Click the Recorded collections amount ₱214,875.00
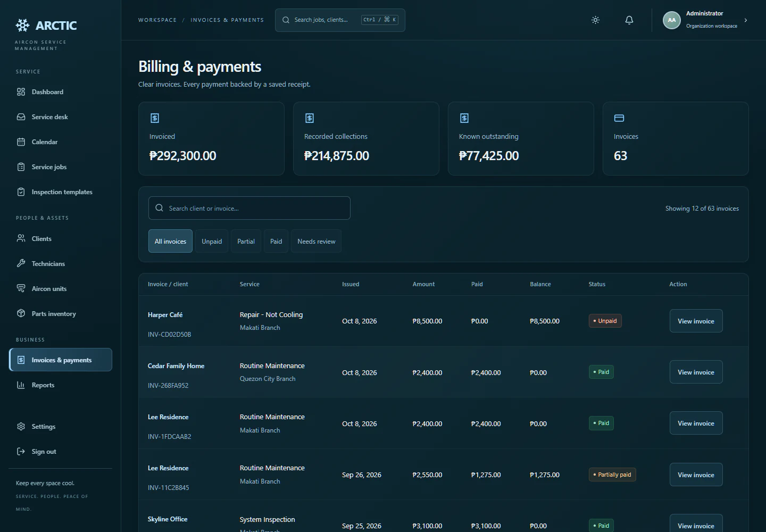 [x=337, y=156]
